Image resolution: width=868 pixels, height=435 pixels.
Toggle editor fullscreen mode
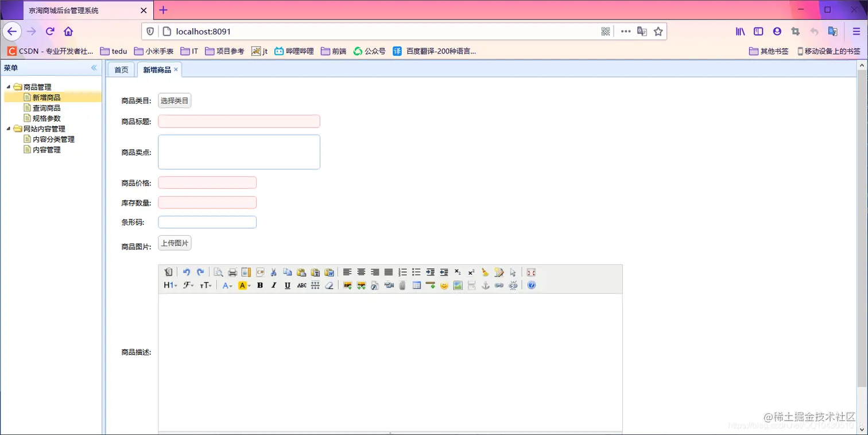pyautogui.click(x=531, y=272)
